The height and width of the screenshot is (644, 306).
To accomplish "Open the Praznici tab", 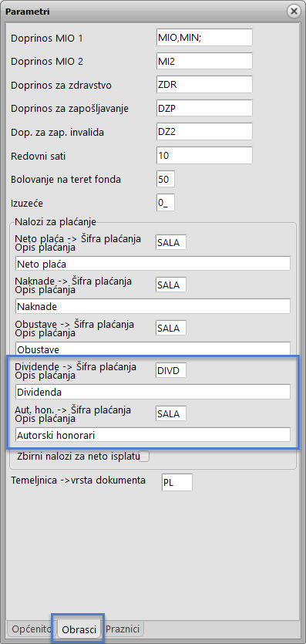I will coord(123,629).
